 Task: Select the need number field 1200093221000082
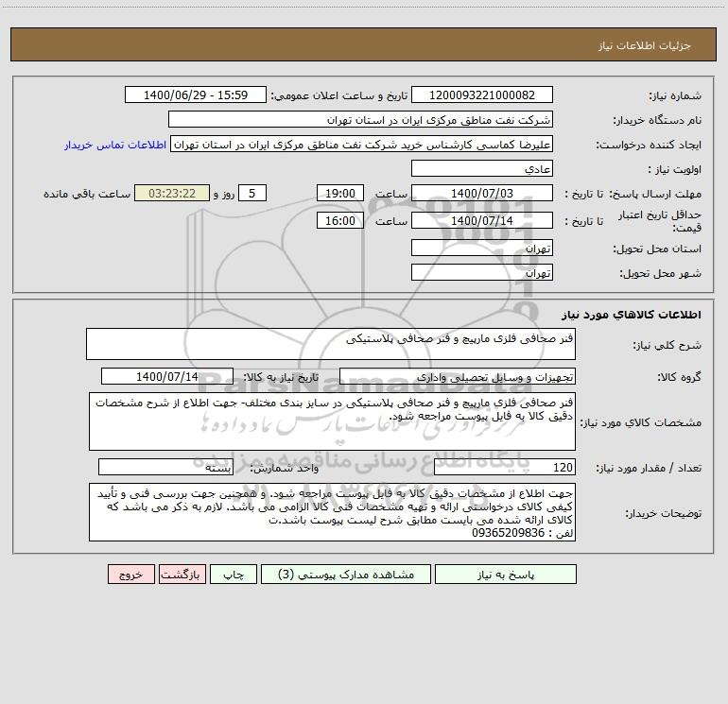[x=482, y=94]
